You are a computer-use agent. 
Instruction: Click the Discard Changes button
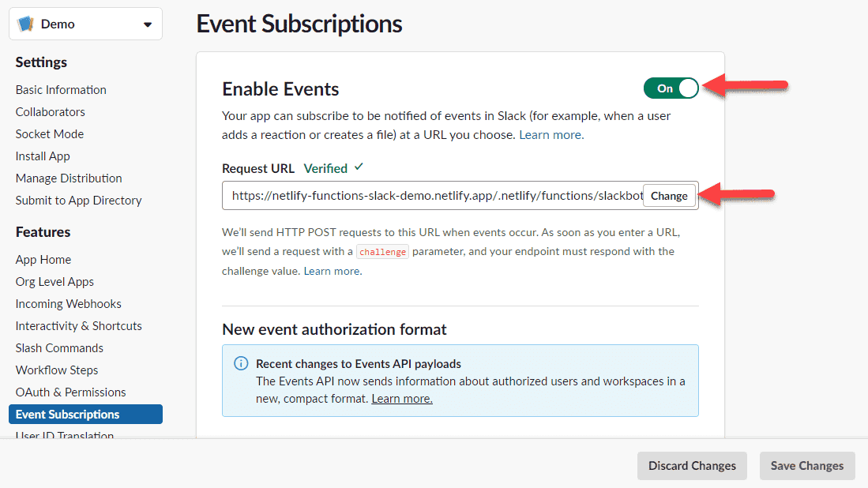[692, 466]
